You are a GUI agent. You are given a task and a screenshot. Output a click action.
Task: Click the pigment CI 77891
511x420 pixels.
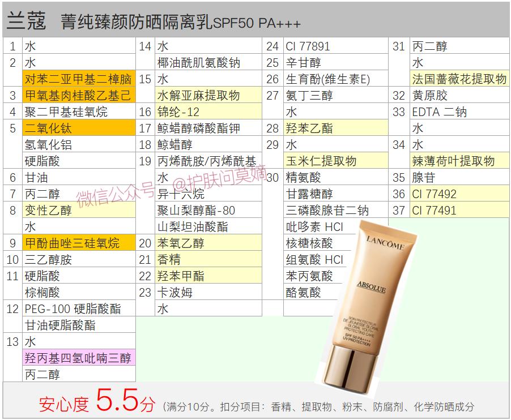pyautogui.click(x=336, y=46)
